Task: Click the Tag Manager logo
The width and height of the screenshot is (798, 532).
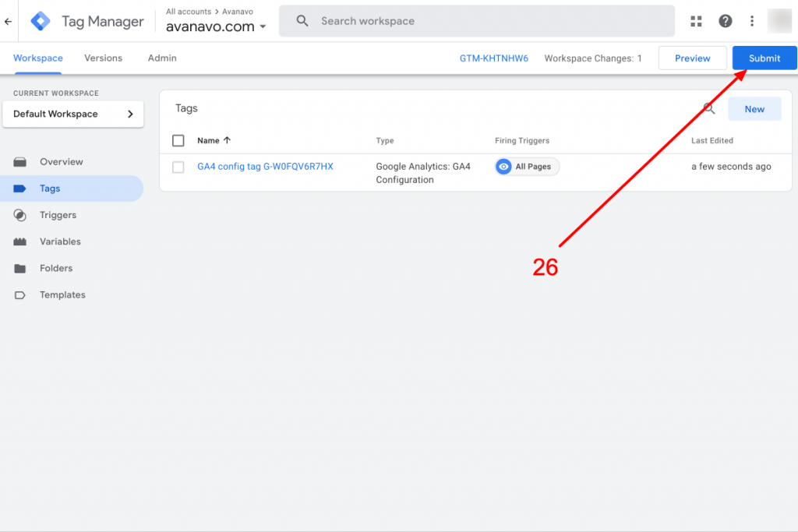Action: click(x=41, y=21)
